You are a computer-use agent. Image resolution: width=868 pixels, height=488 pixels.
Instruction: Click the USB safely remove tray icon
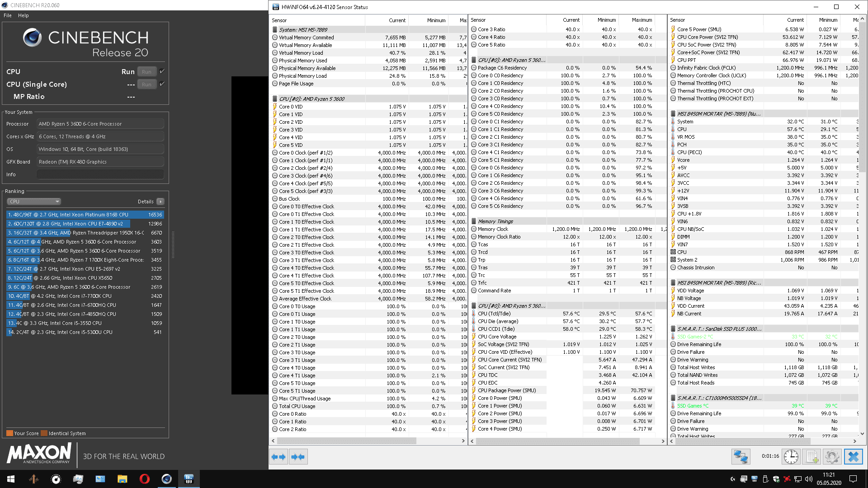click(x=765, y=479)
